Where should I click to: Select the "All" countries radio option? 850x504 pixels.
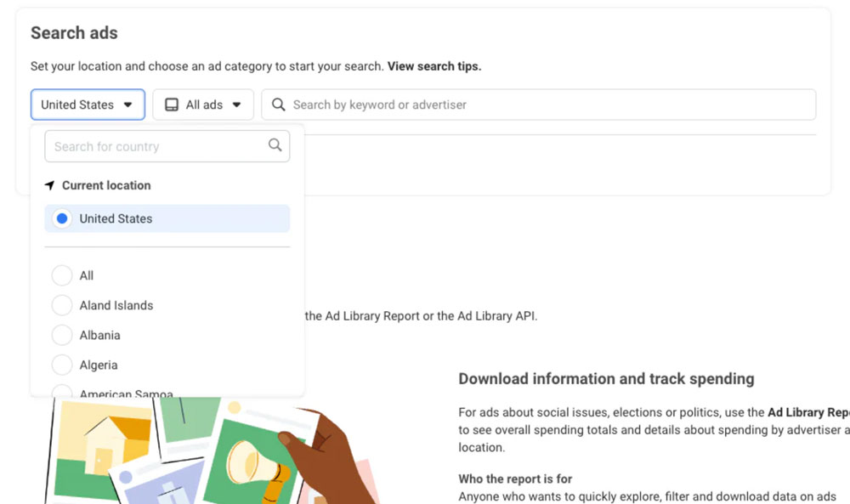click(62, 275)
